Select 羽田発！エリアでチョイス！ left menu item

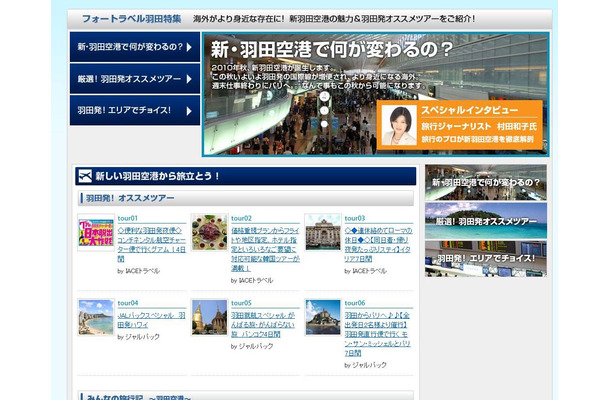[x=135, y=111]
